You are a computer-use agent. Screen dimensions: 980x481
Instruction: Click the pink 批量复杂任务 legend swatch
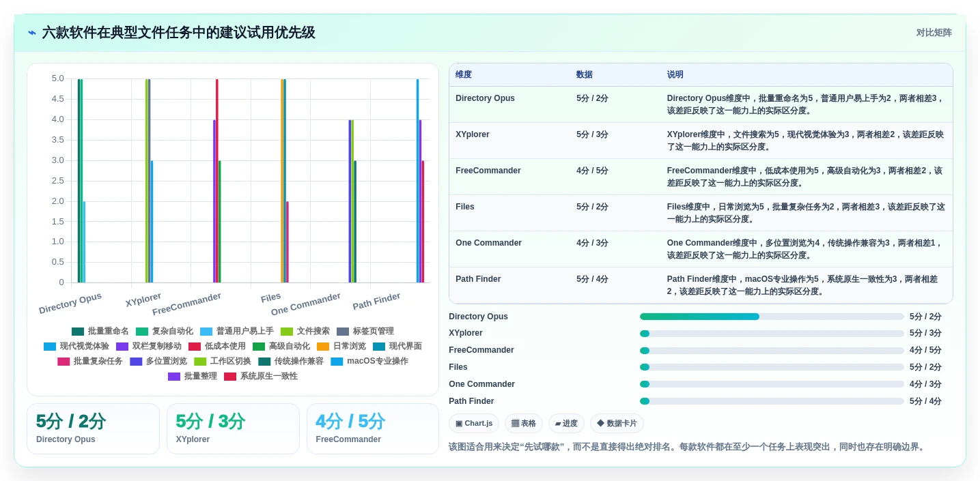tap(64, 361)
